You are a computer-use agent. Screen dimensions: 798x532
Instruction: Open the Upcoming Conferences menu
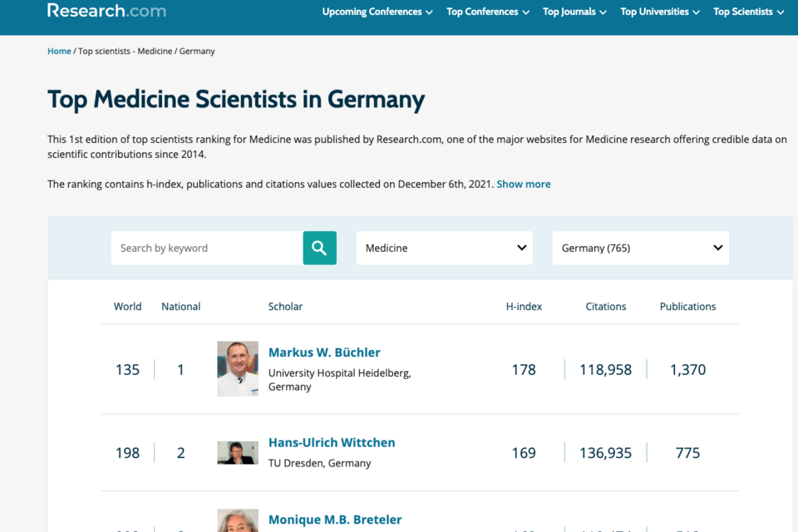(377, 12)
